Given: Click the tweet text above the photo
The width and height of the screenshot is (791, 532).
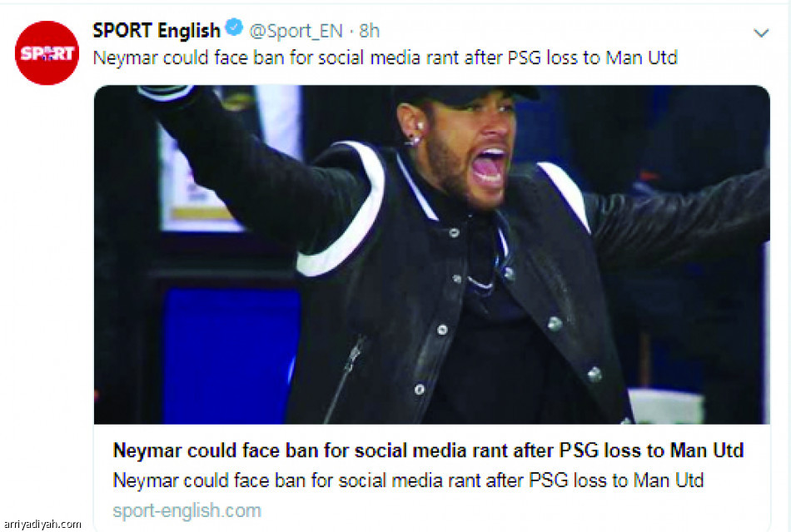Looking at the screenshot, I should [x=384, y=57].
